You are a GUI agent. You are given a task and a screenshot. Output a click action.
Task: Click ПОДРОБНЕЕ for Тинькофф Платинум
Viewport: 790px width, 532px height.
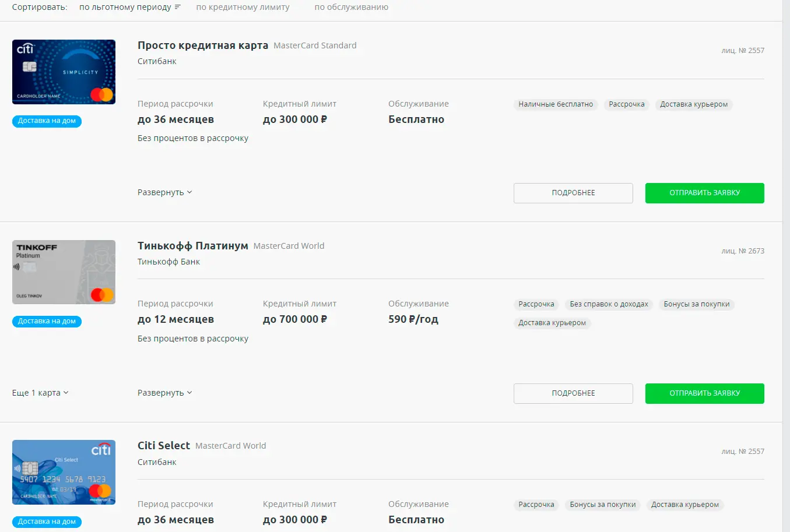(573, 393)
